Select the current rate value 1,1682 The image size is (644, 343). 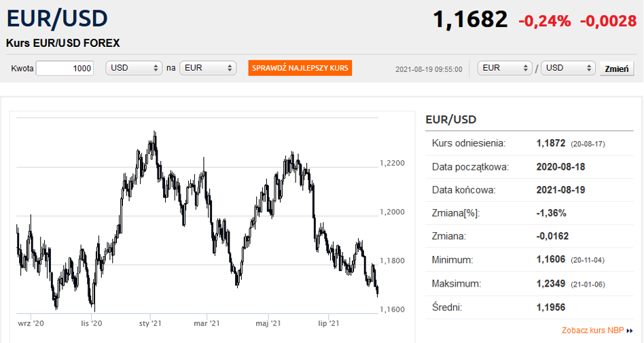(470, 20)
